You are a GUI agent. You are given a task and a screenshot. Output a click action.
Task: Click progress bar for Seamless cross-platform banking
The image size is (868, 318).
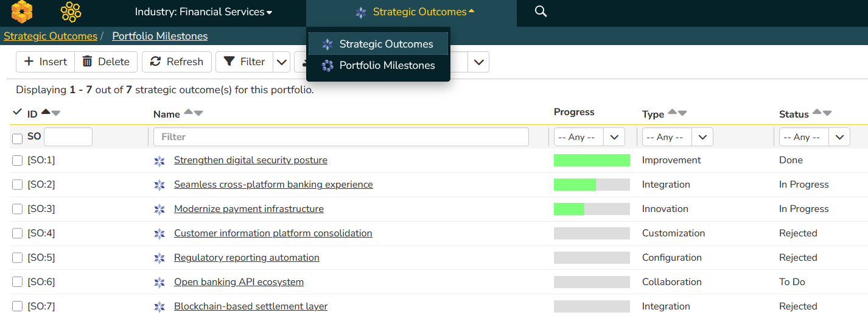click(x=592, y=185)
